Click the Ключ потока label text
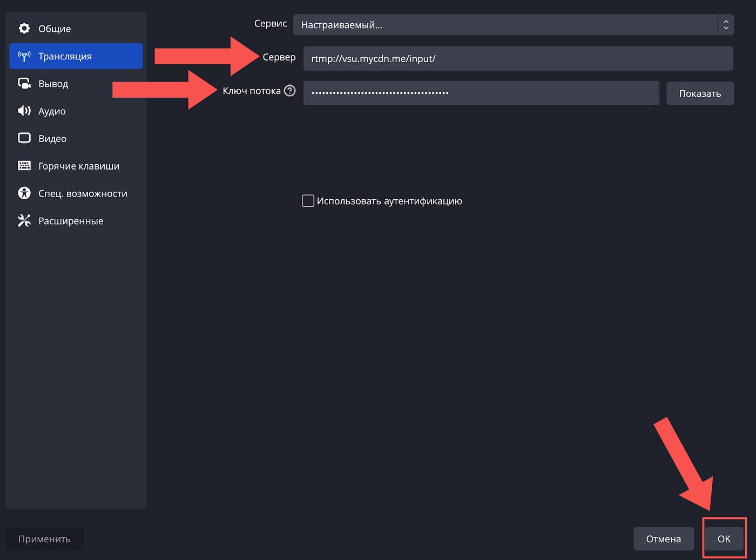The image size is (756, 560). click(252, 91)
